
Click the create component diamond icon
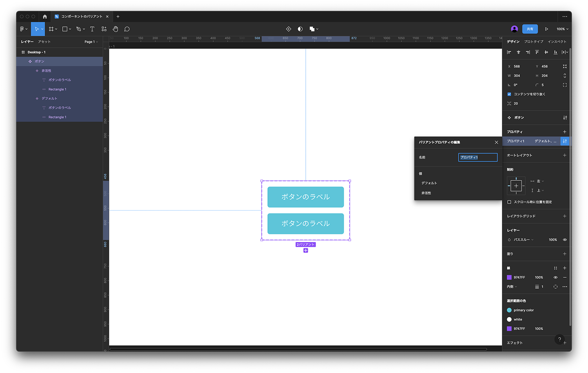(289, 29)
